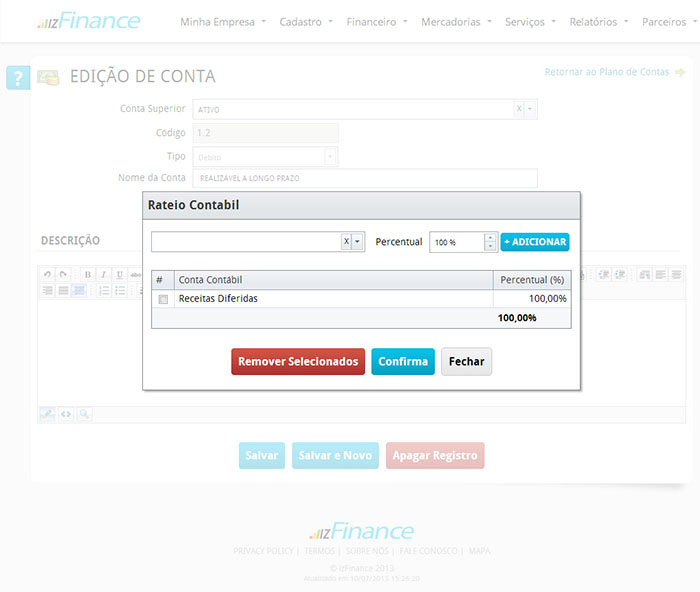The width and height of the screenshot is (700, 592).
Task: Open the Minha Empresa menu
Action: pos(223,22)
